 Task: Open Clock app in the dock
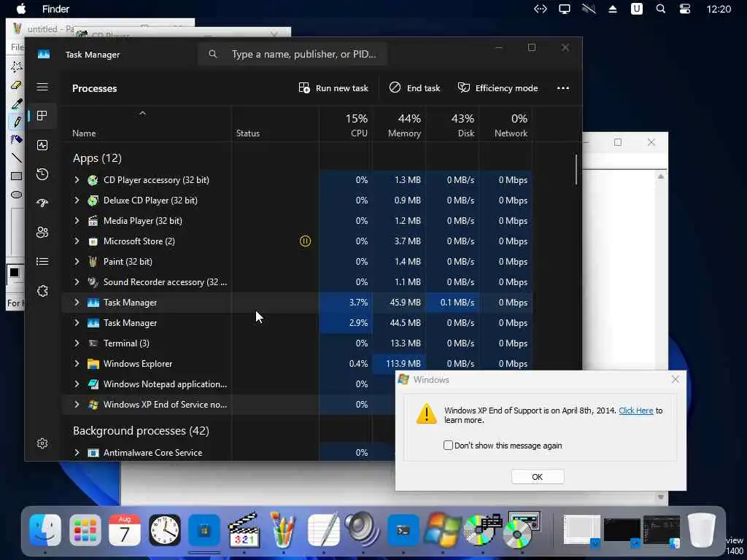[165, 530]
